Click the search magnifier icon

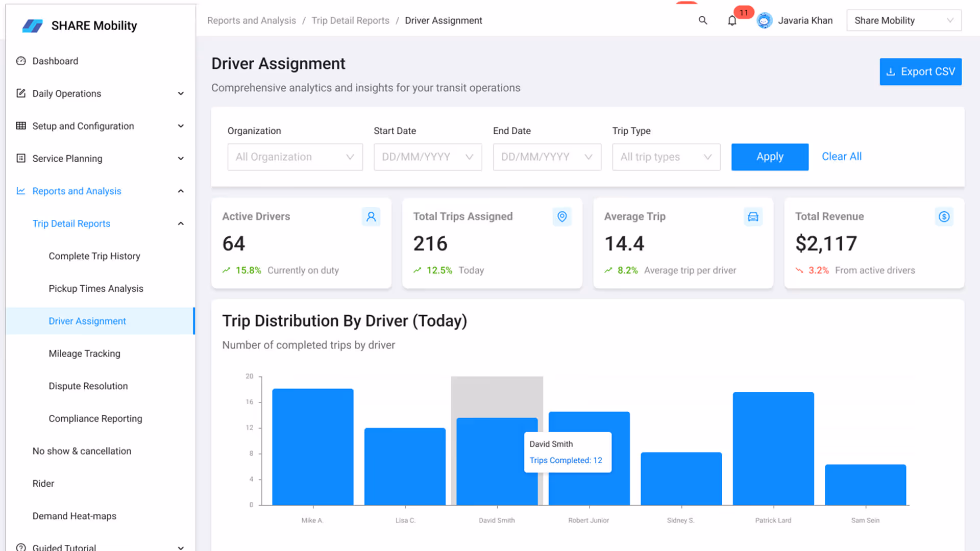click(703, 20)
